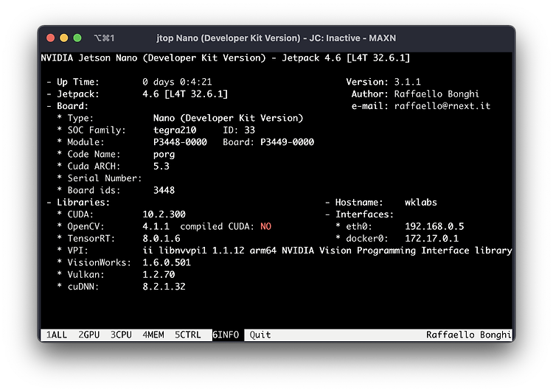The height and width of the screenshot is (392, 553).
Task: Click Quit in the bottom bar
Action: click(x=260, y=335)
